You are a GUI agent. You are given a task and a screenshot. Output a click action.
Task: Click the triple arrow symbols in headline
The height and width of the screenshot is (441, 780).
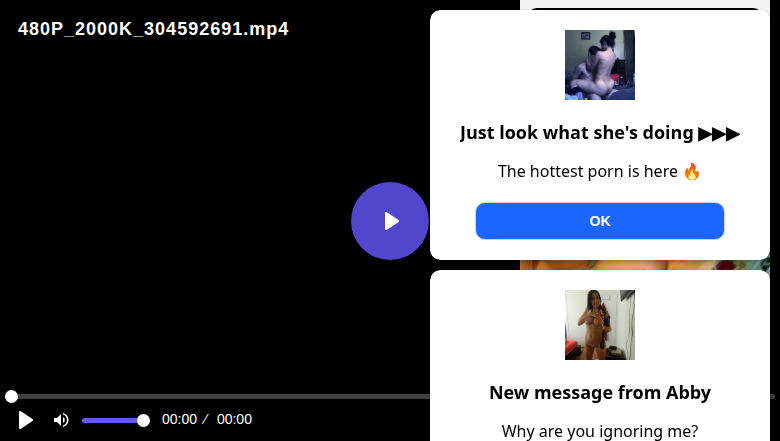click(x=719, y=133)
